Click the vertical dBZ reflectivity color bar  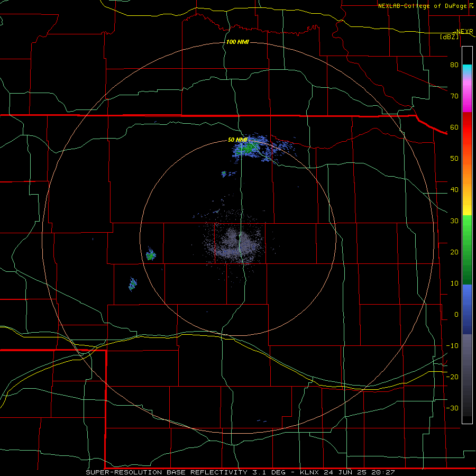pos(467,235)
